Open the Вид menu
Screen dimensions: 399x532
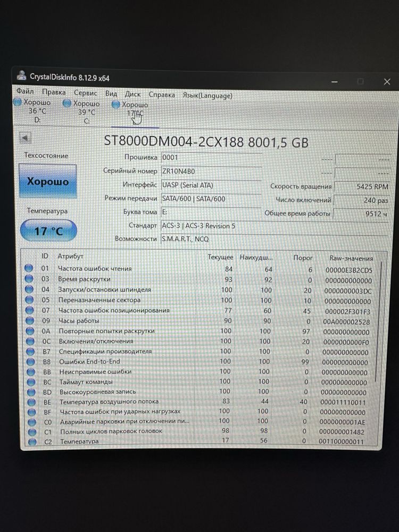click(111, 93)
